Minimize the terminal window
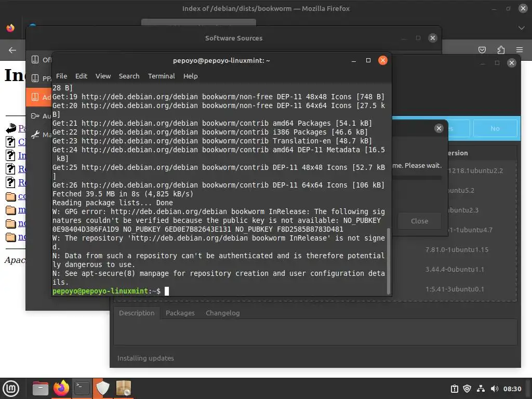The height and width of the screenshot is (399, 532). point(353,61)
